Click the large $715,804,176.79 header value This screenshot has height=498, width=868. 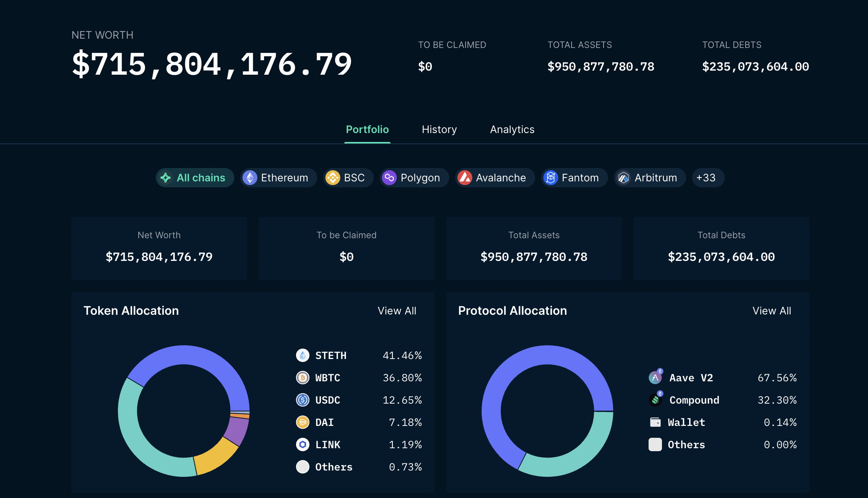tap(212, 64)
